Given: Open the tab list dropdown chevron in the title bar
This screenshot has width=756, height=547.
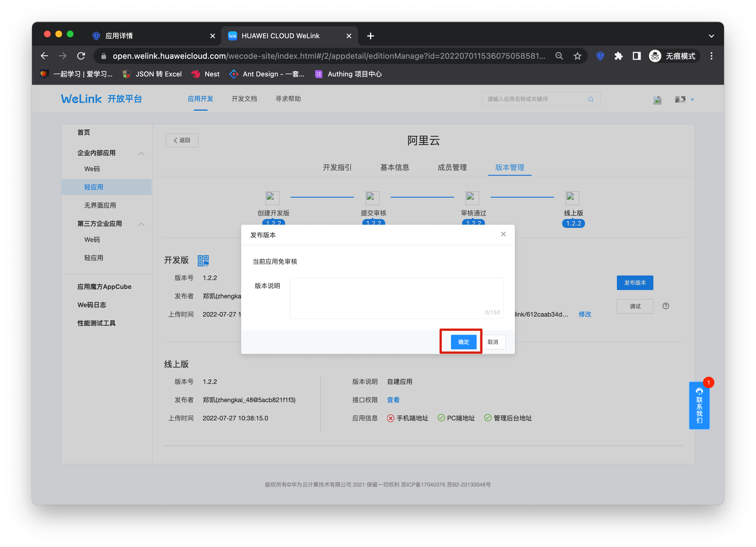Looking at the screenshot, I should tap(711, 36).
